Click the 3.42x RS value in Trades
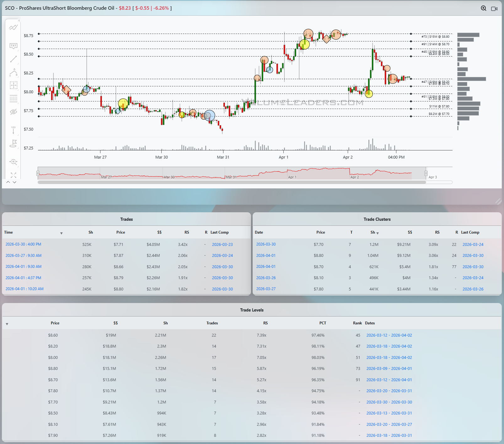Image resolution: width=504 pixels, height=444 pixels. coord(183,245)
